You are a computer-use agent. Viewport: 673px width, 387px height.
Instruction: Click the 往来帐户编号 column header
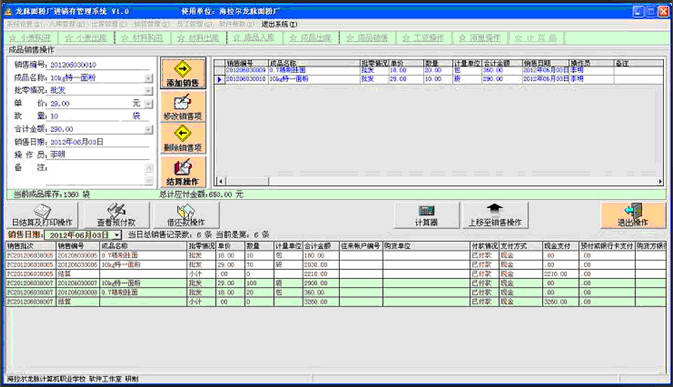361,246
